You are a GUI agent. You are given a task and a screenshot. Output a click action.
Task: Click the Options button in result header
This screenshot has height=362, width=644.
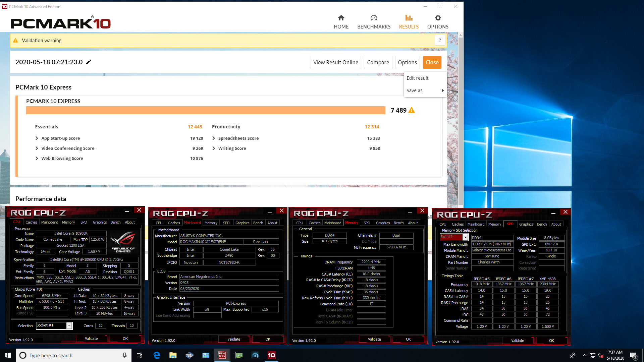pyautogui.click(x=407, y=62)
